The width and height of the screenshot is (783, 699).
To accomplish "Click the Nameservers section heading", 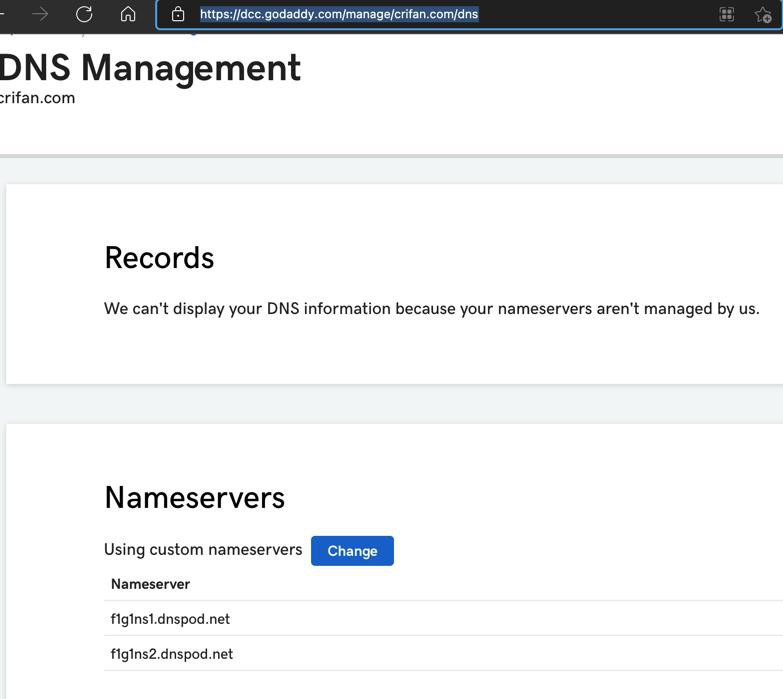I will (195, 498).
